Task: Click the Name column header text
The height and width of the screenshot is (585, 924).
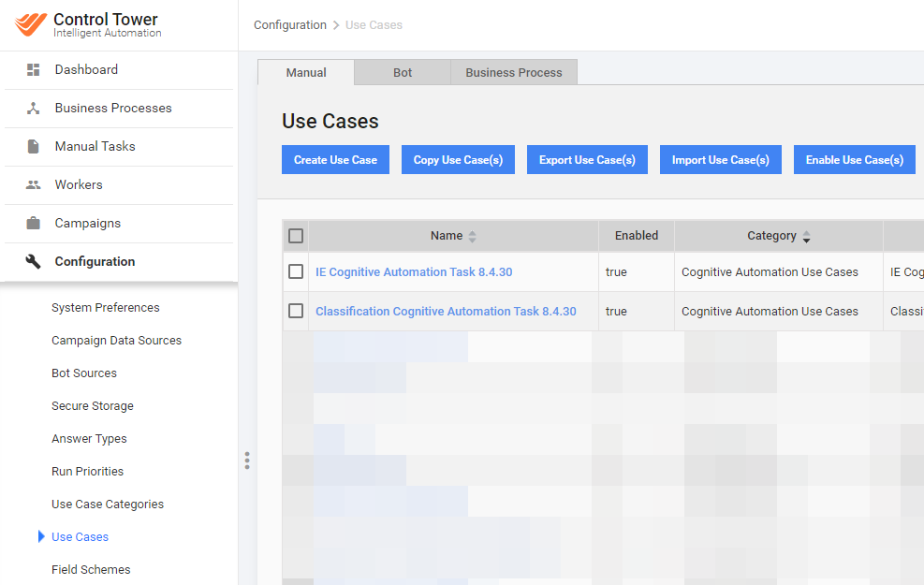Action: (447, 236)
